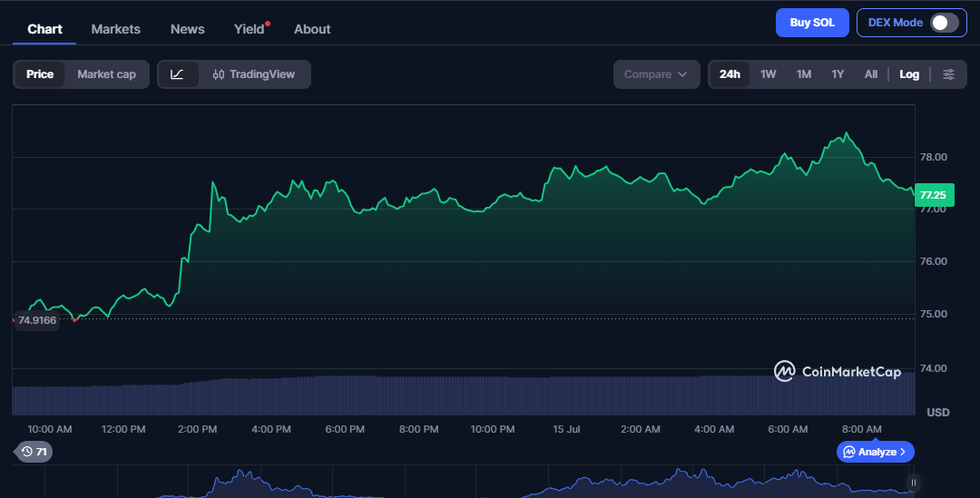Switch to TradingView candlestick chart
The image size is (980, 498).
[254, 74]
